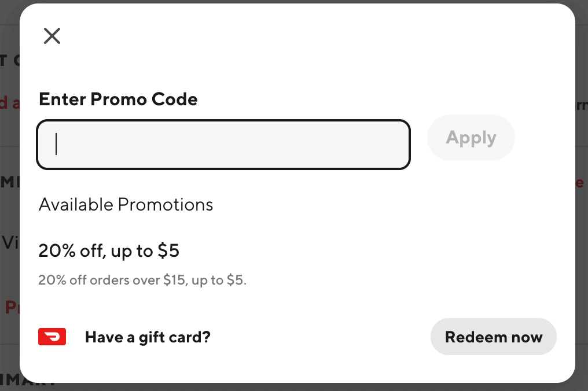Click the dimmed 'MI' heading at left edge
The width and height of the screenshot is (588, 391).
point(10,182)
